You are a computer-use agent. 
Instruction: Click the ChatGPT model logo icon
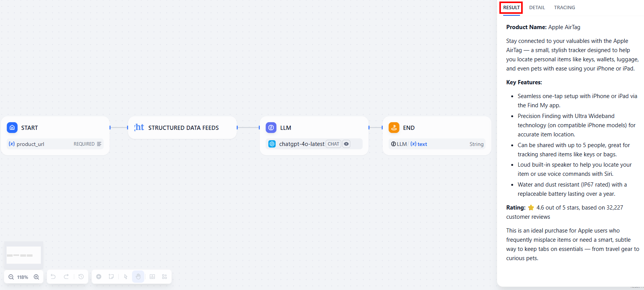[x=272, y=144]
